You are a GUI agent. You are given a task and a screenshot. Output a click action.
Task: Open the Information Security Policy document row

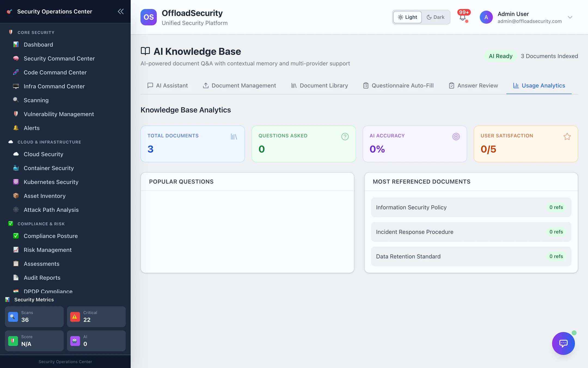(471, 207)
